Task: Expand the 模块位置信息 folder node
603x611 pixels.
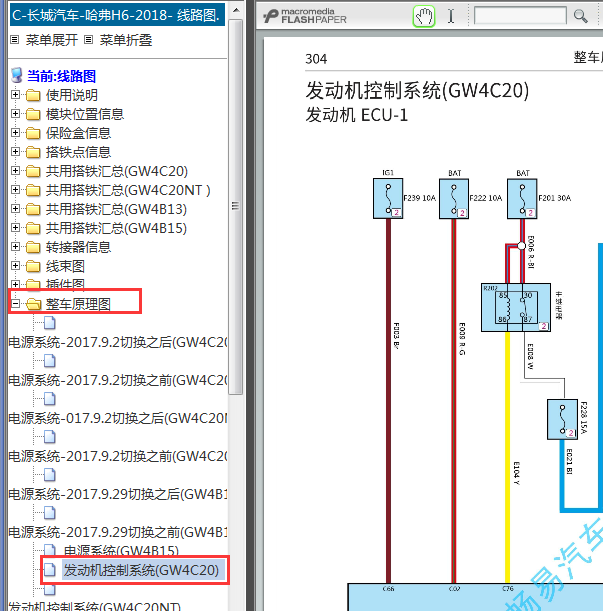Action: click(15, 114)
